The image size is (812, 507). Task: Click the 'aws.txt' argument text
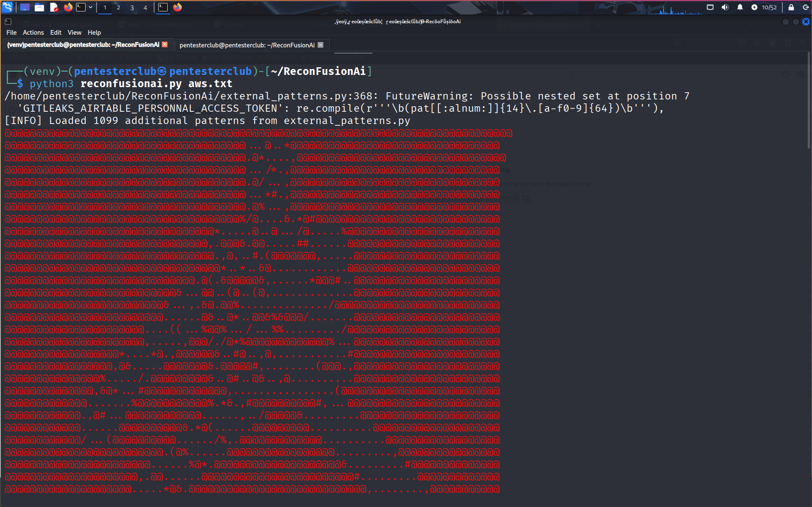click(210, 84)
